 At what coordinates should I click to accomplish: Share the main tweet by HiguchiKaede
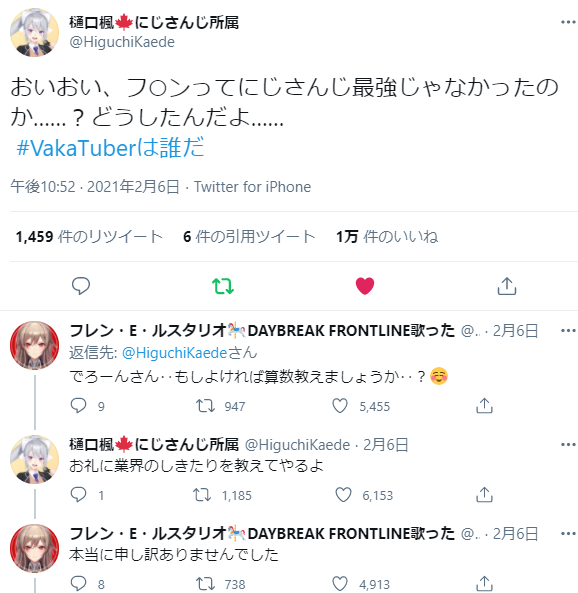507,286
